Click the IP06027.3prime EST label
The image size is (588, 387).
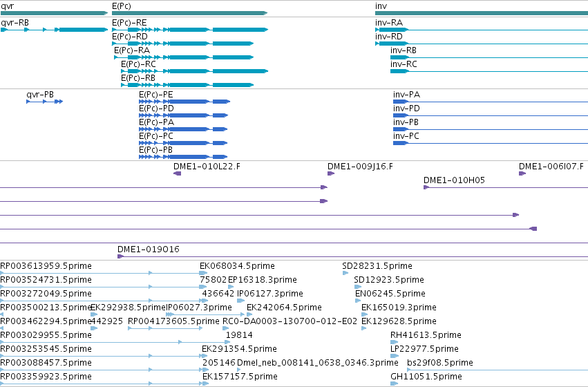point(199,308)
